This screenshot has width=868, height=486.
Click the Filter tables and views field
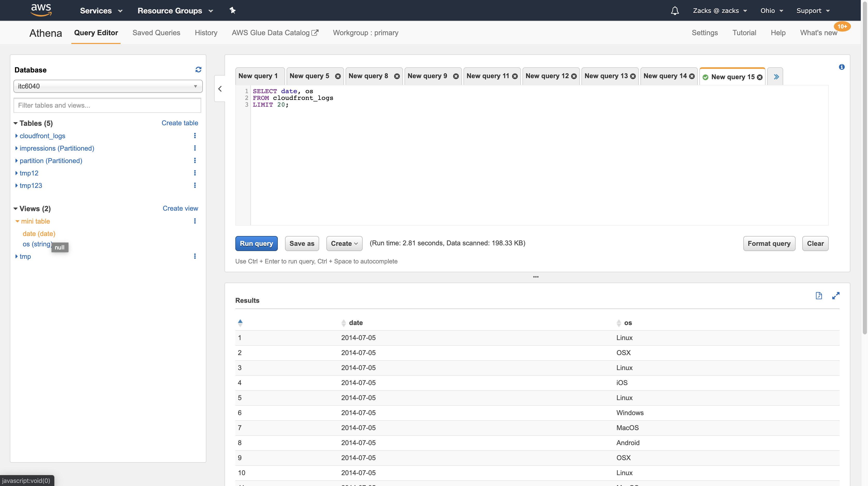click(107, 105)
